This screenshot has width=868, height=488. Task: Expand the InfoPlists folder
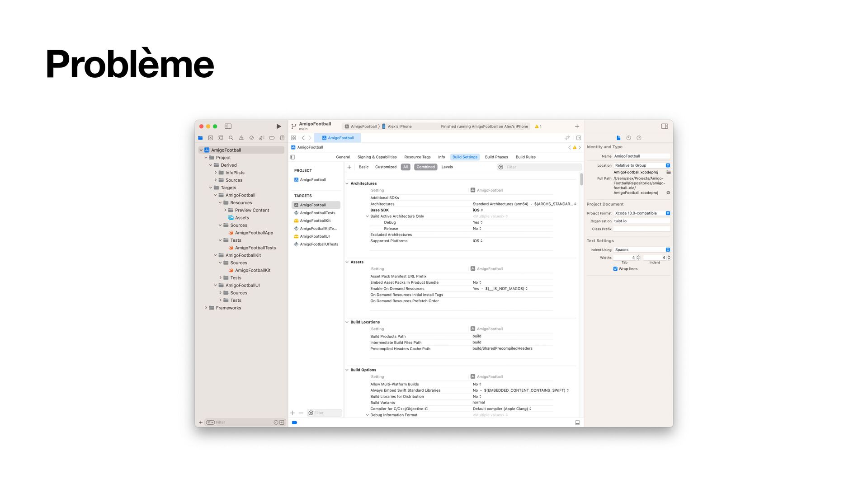click(x=216, y=173)
